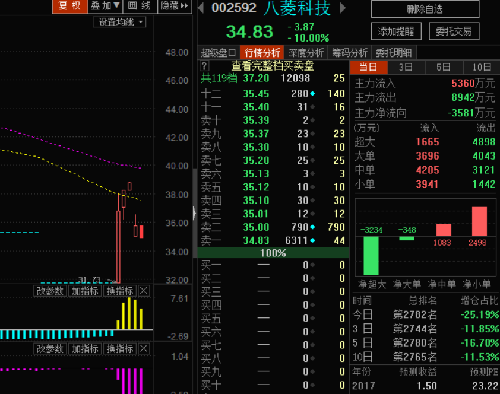500x394 pixels.
Task: Switch to the 超级盘口 tab
Action: 218,53
